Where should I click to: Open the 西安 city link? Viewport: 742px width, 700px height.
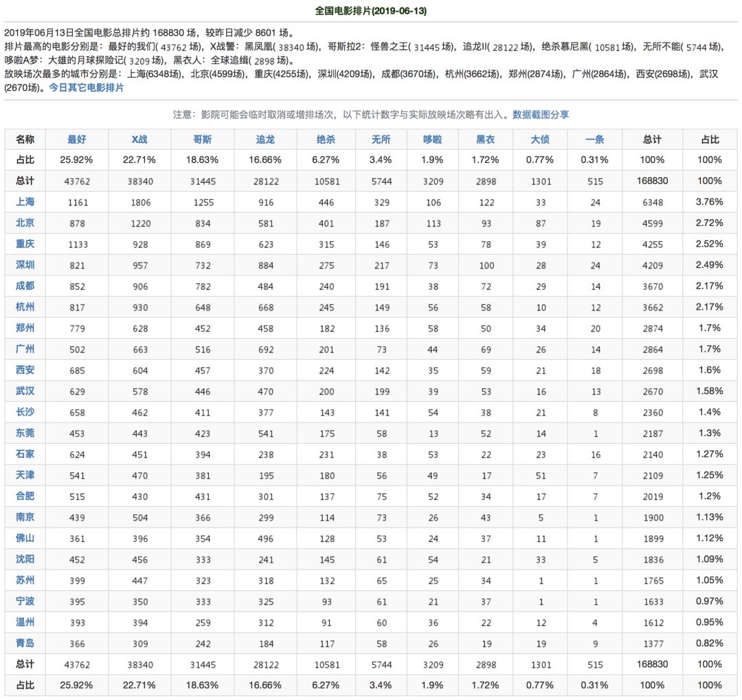[25, 370]
